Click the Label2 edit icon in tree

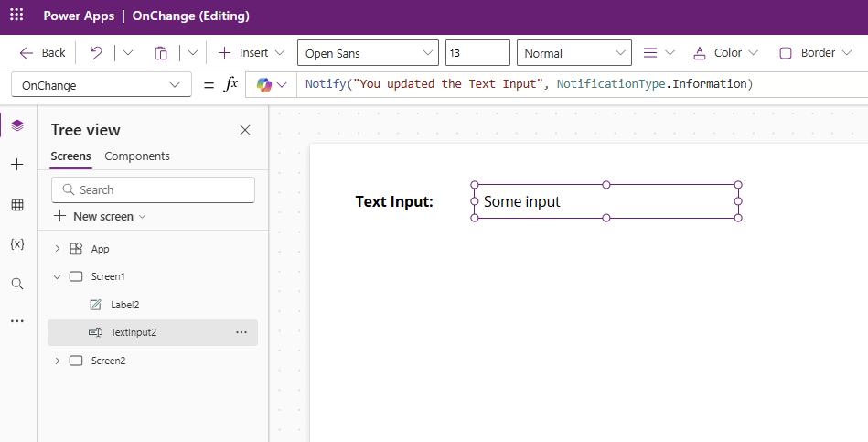click(95, 305)
